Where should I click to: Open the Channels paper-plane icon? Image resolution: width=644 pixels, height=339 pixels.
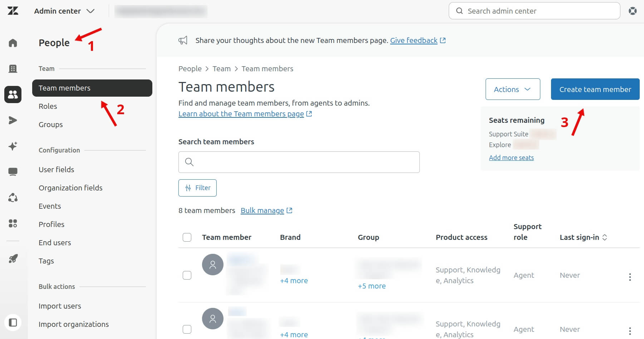[13, 120]
